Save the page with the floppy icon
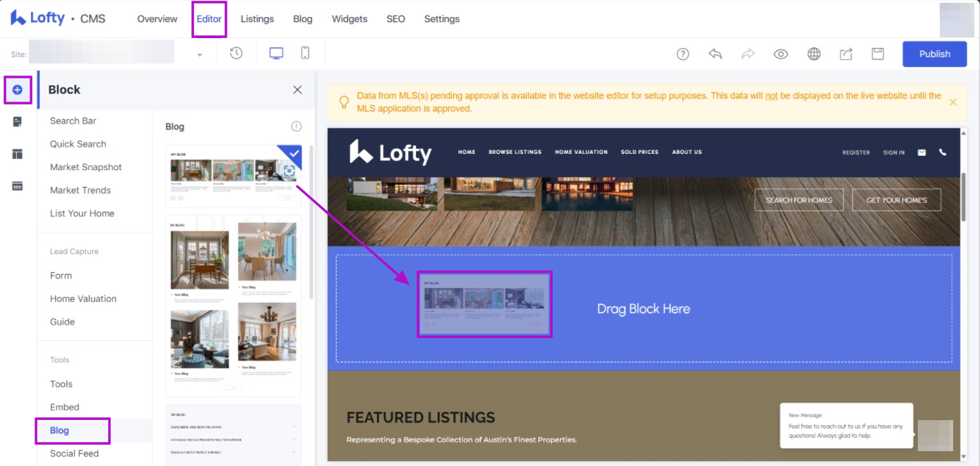This screenshot has height=466, width=980. pyautogui.click(x=878, y=54)
